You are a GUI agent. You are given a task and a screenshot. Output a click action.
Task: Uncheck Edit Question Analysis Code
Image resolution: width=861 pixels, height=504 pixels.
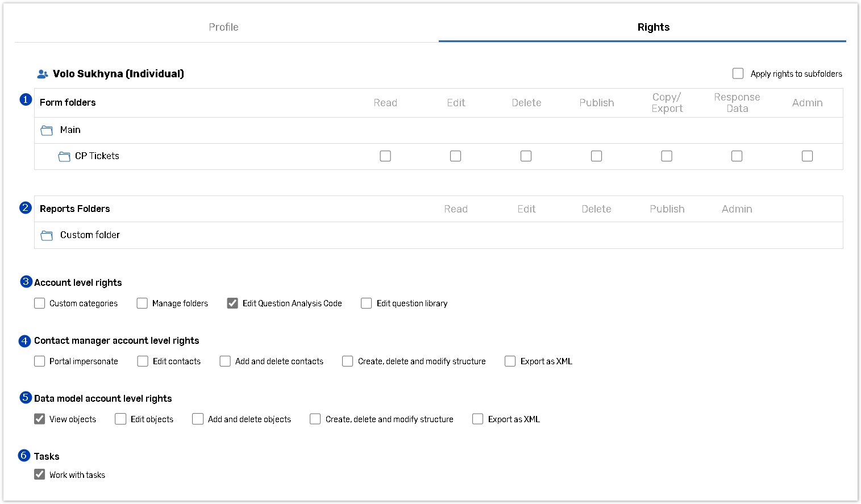pyautogui.click(x=232, y=303)
